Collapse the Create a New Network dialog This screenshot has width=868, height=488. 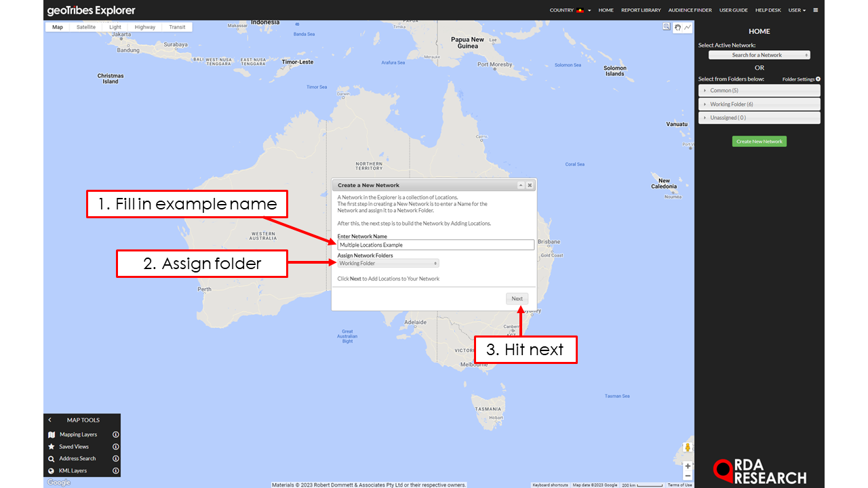tap(520, 185)
